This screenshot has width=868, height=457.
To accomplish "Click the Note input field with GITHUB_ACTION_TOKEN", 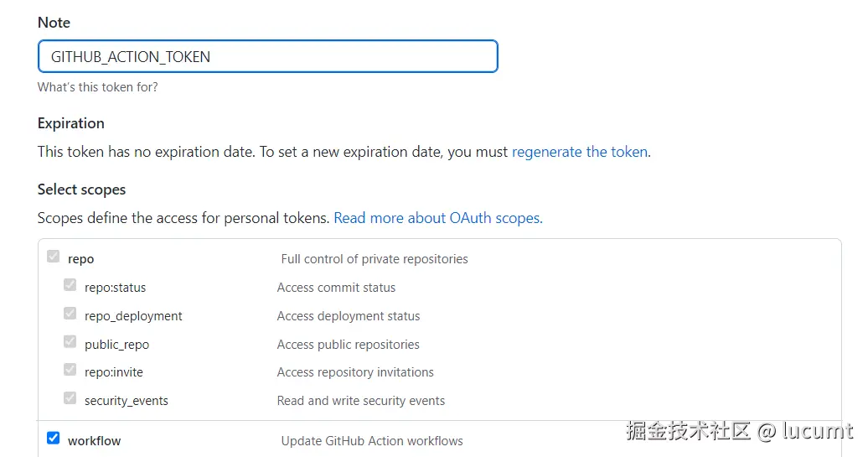I will (x=268, y=56).
